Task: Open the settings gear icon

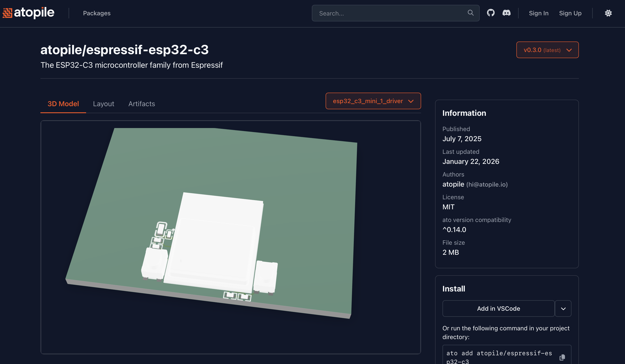Action: point(608,13)
